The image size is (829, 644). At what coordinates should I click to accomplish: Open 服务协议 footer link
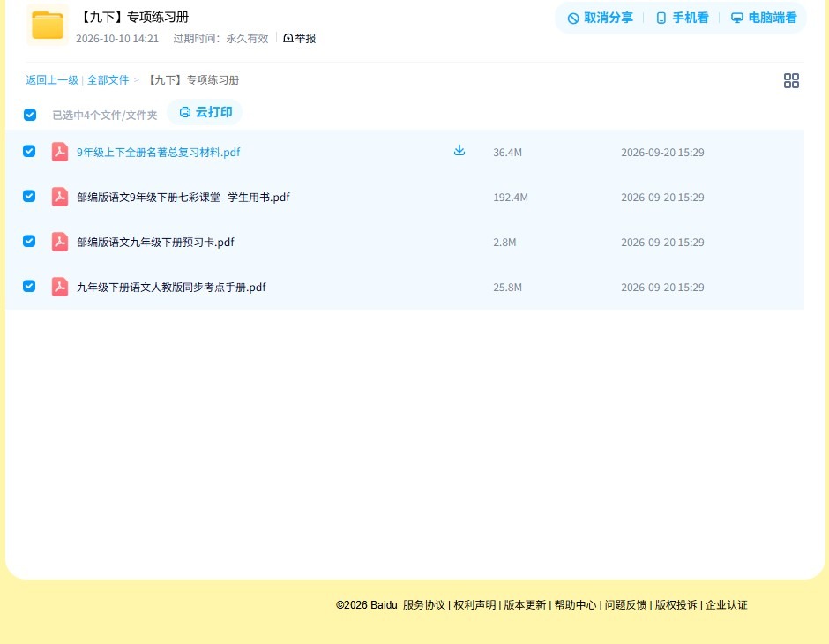tap(424, 605)
